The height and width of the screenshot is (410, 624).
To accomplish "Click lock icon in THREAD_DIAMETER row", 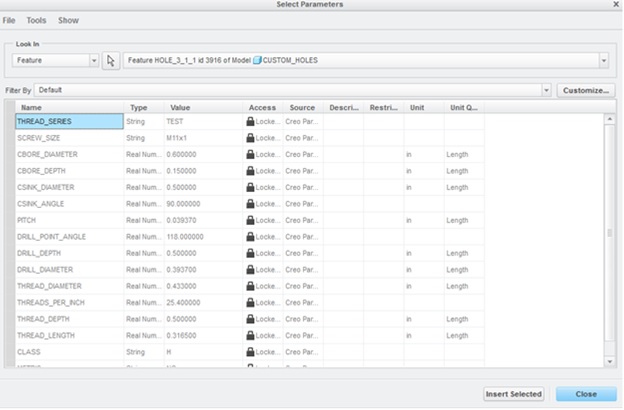I will [250, 286].
